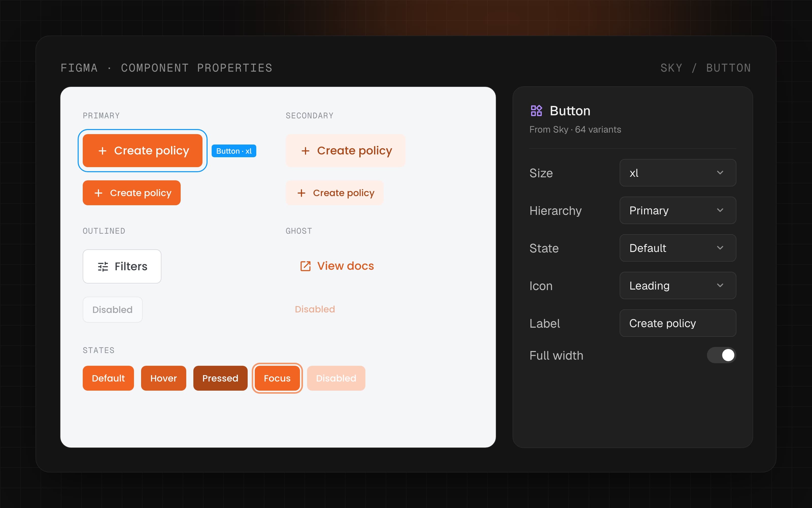The width and height of the screenshot is (812, 508).
Task: Open the Icon dropdown showing Leading
Action: click(x=678, y=285)
